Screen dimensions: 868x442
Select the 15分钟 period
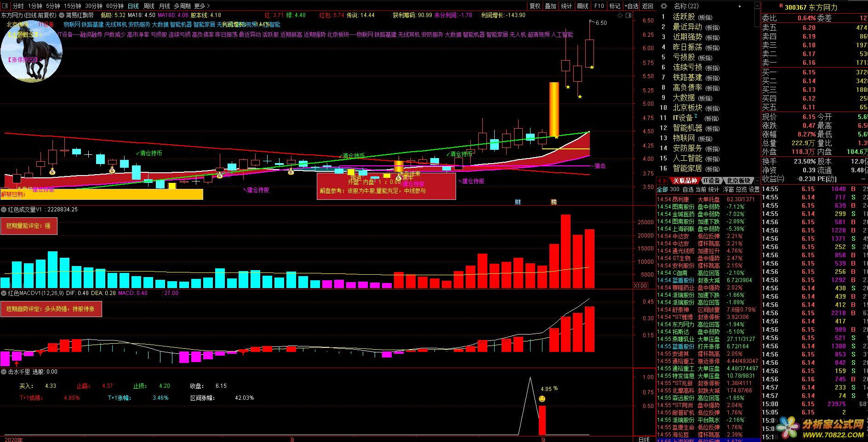point(72,6)
